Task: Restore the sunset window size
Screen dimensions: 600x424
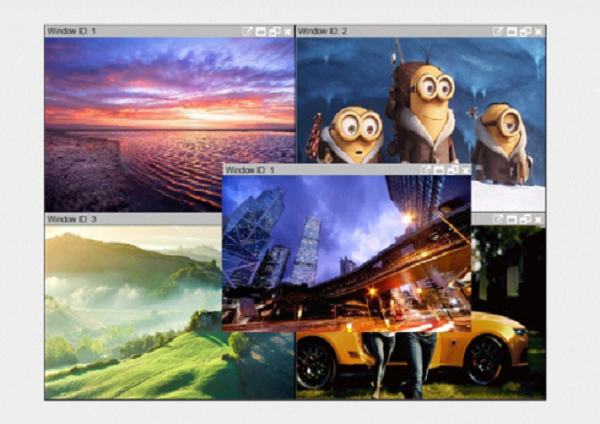Action: 274,32
